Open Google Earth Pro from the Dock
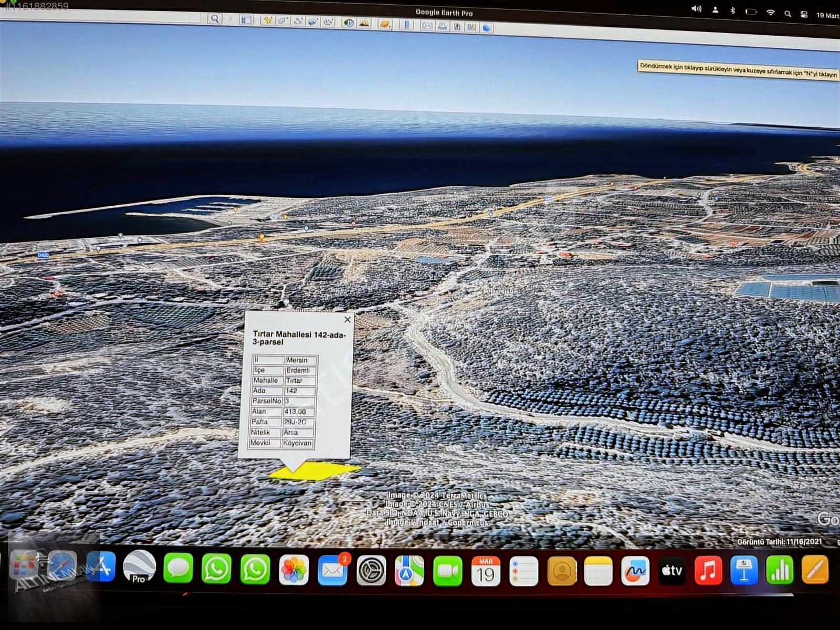This screenshot has width=840, height=630. pyautogui.click(x=139, y=568)
